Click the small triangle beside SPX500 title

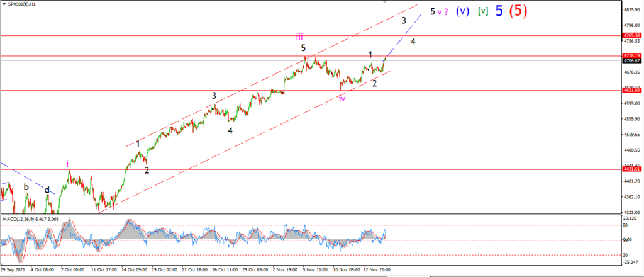pos(3,4)
